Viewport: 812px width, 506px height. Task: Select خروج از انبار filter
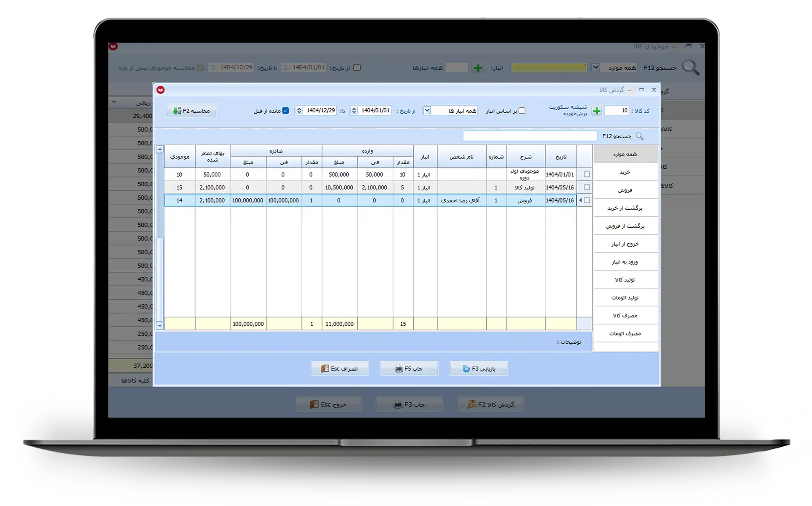[x=625, y=243]
